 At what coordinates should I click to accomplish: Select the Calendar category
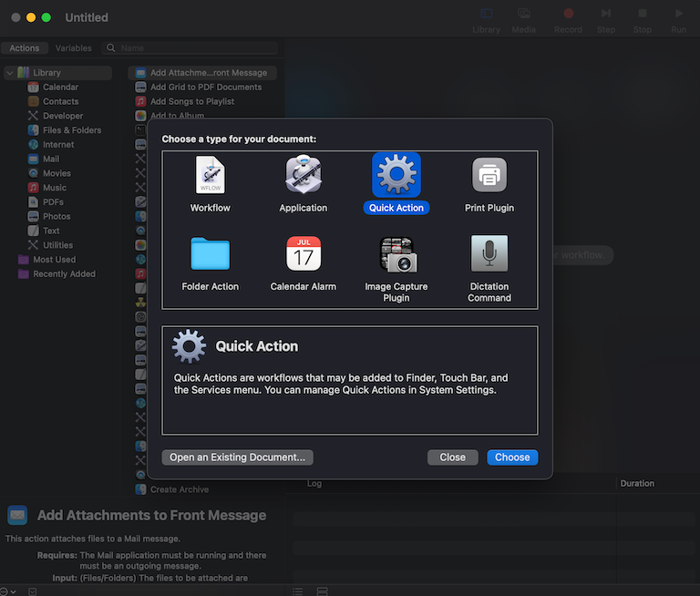(x=60, y=87)
